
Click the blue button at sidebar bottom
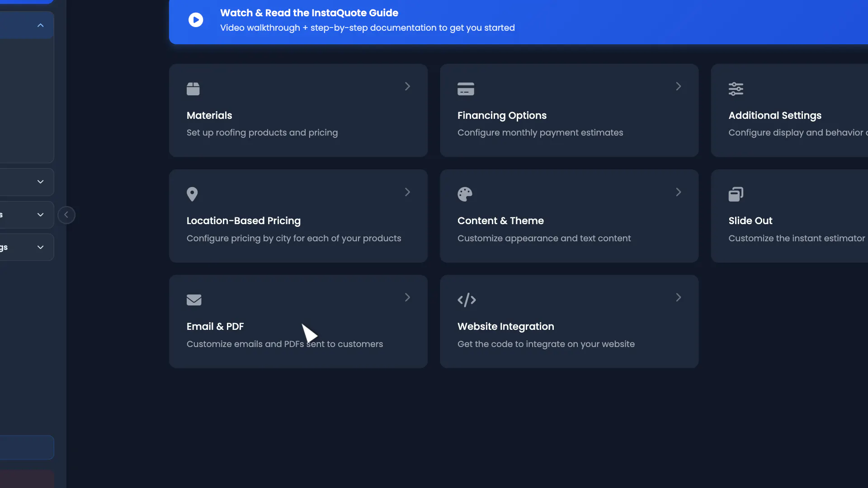pos(27,447)
